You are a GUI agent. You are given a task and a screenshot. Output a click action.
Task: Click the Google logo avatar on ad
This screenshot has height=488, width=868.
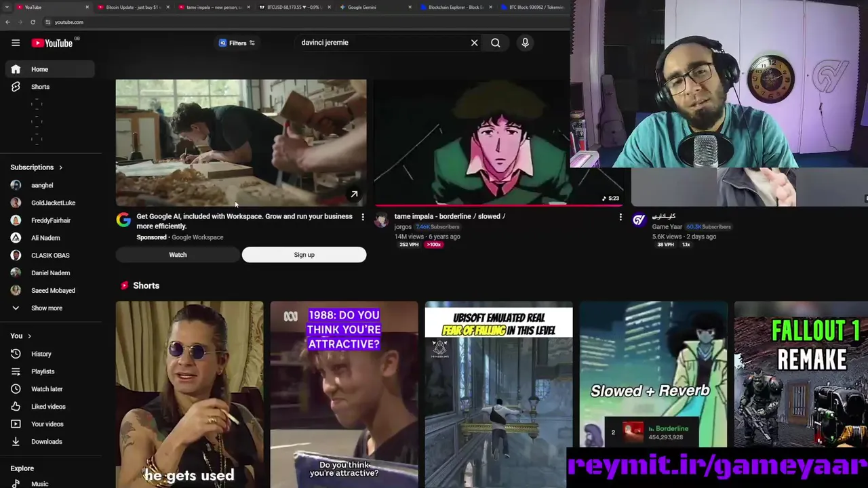(x=123, y=220)
